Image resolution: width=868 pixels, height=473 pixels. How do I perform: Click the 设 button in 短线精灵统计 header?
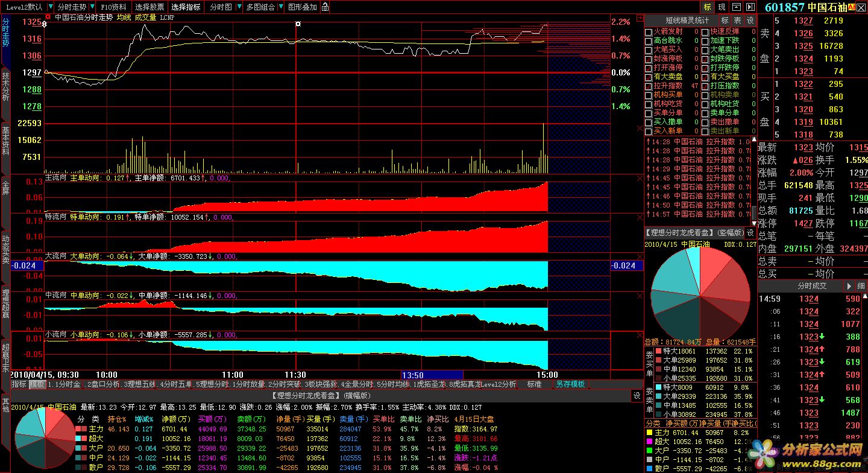[x=750, y=20]
